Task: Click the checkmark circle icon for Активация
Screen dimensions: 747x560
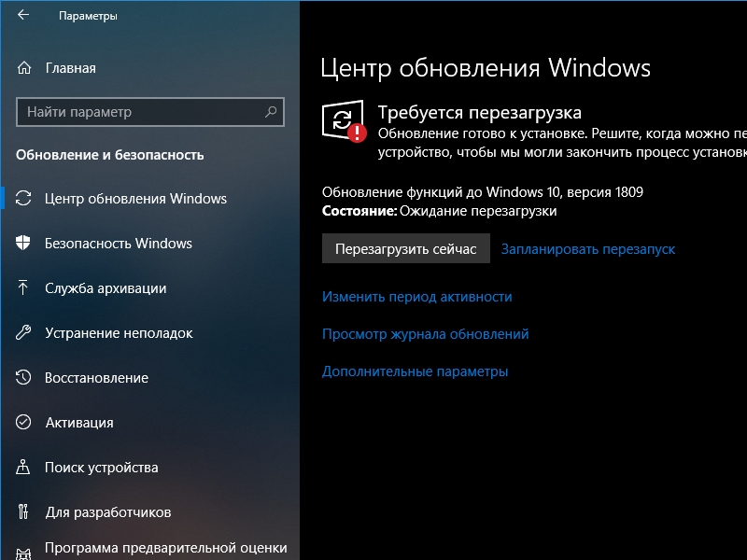Action: point(23,422)
